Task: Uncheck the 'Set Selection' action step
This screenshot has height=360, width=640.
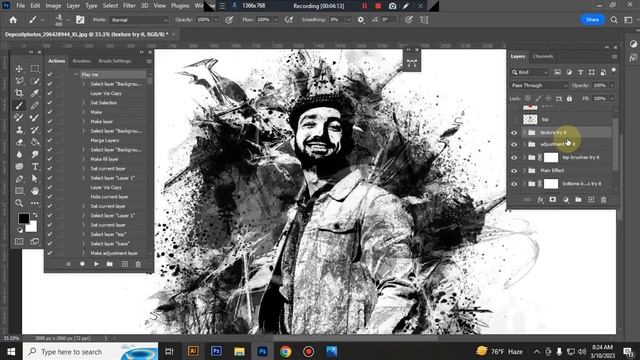Action: tap(50, 103)
